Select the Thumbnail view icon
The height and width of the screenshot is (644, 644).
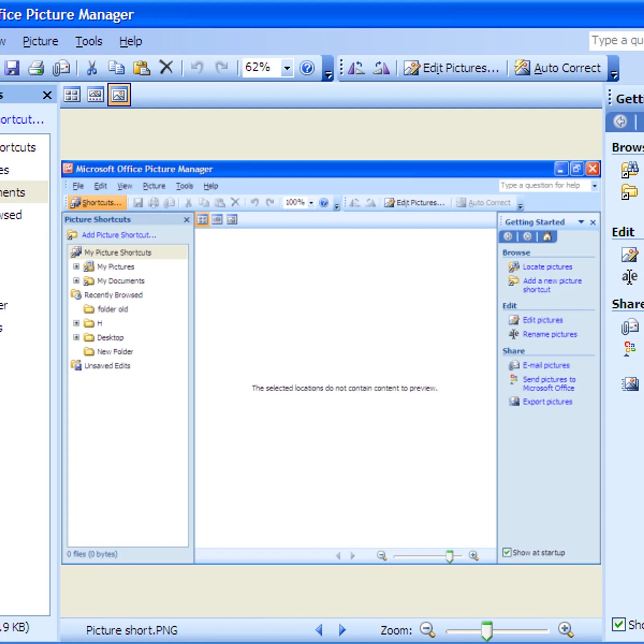72,95
